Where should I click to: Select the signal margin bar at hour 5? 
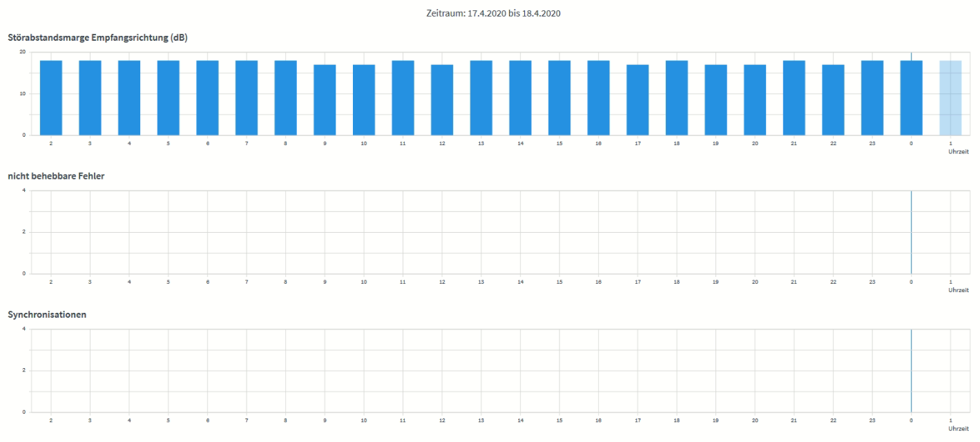click(169, 97)
